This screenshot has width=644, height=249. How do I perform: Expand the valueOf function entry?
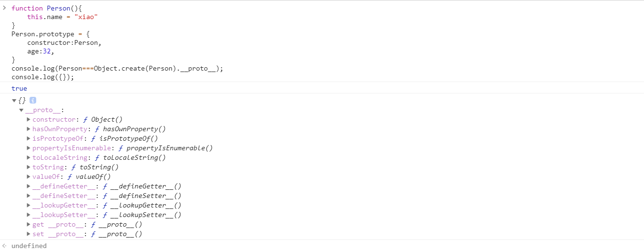29,177
